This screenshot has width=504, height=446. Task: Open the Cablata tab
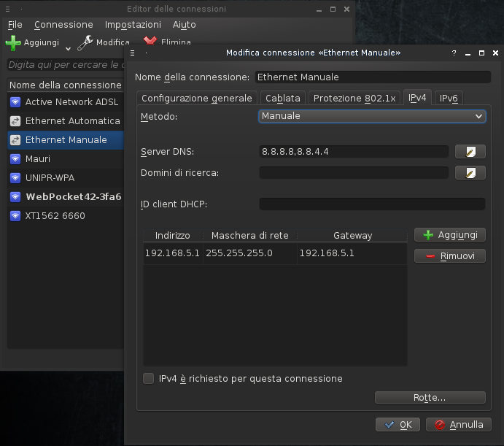click(x=282, y=98)
